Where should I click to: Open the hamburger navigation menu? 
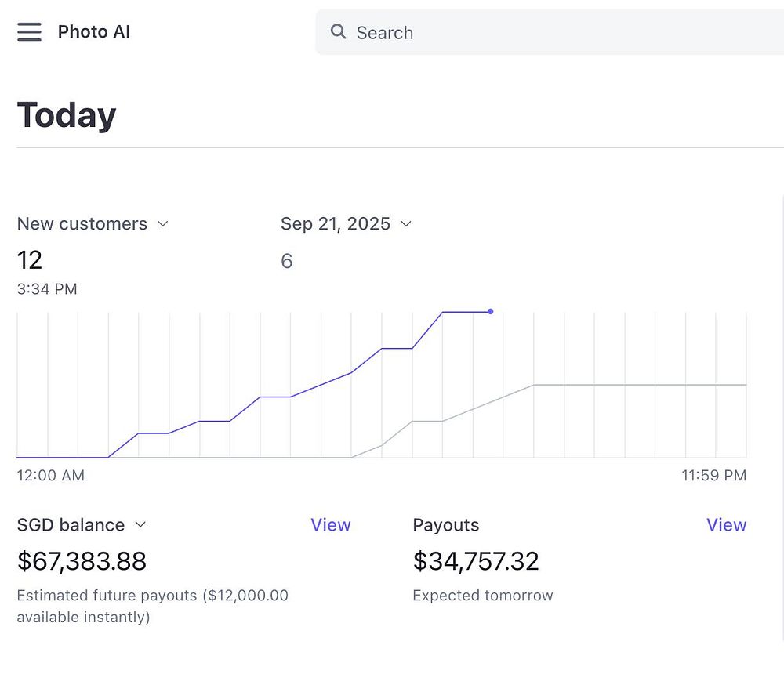(x=29, y=32)
